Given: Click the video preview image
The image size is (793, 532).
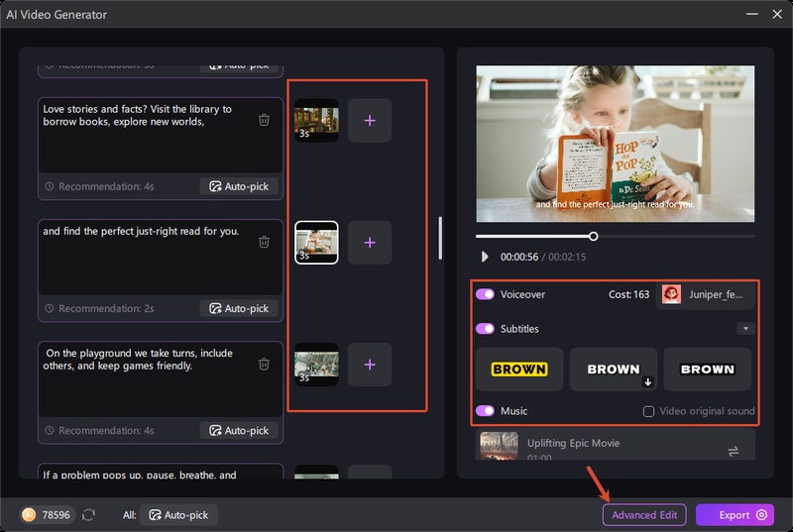Looking at the screenshot, I should (615, 144).
